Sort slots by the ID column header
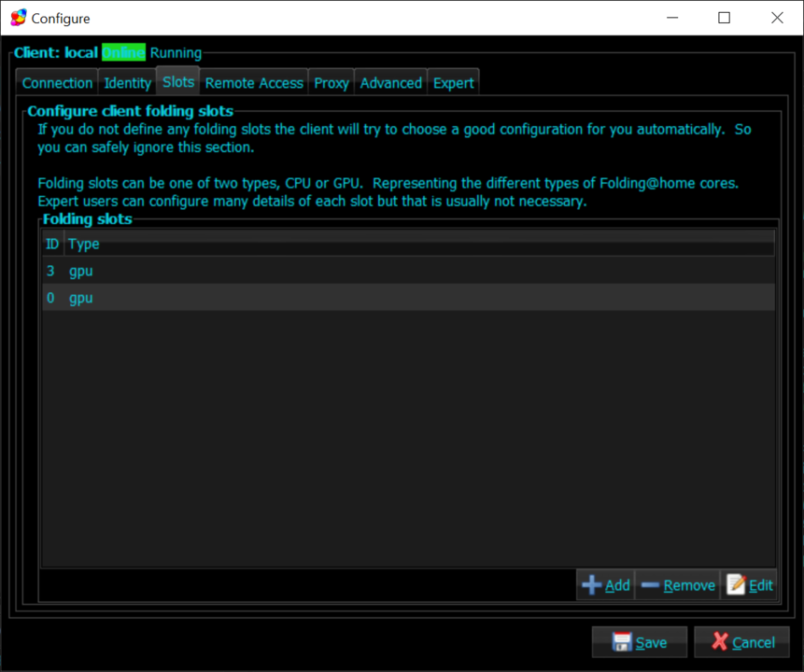 pyautogui.click(x=52, y=244)
